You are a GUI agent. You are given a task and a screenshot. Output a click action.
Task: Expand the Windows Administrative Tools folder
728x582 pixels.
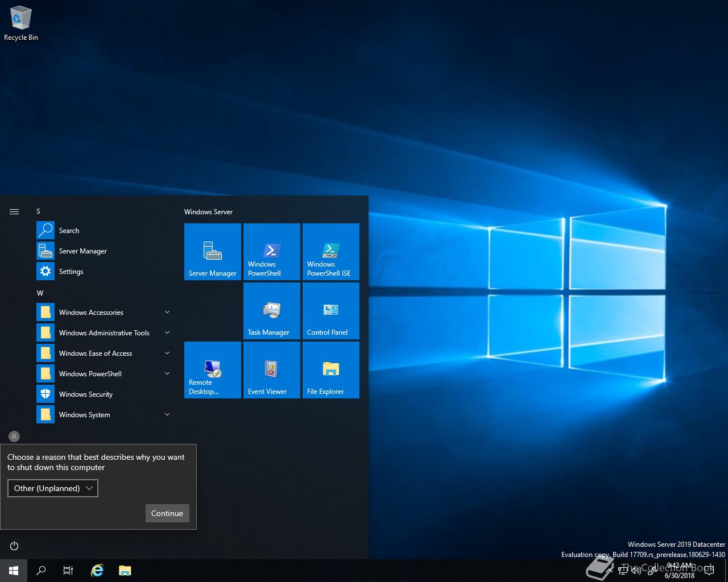[105, 333]
